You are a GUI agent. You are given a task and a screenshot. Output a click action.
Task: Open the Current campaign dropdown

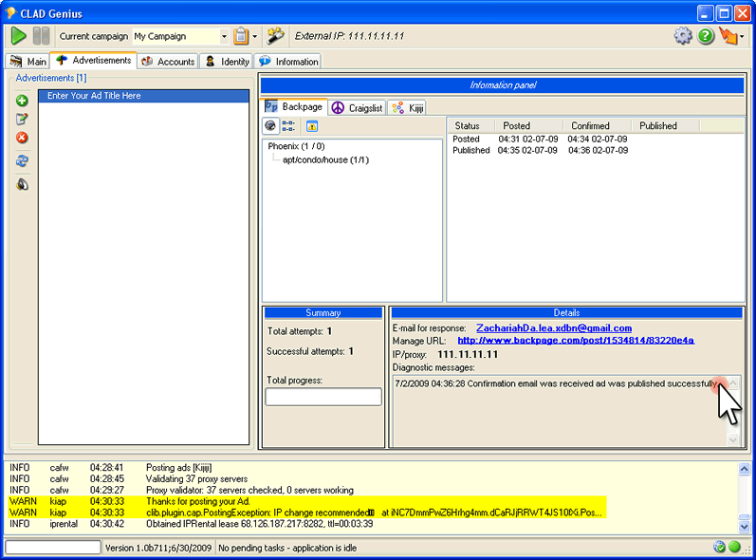pos(224,37)
